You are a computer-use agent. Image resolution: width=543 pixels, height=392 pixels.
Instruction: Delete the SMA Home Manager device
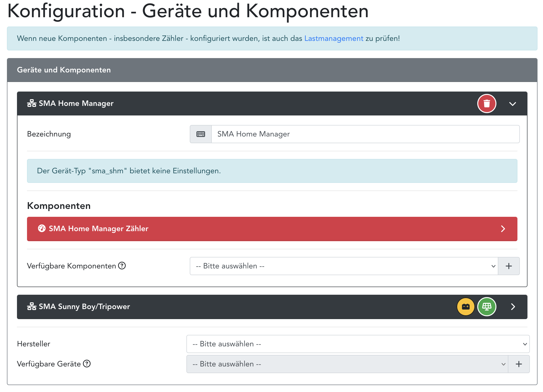[486, 103]
